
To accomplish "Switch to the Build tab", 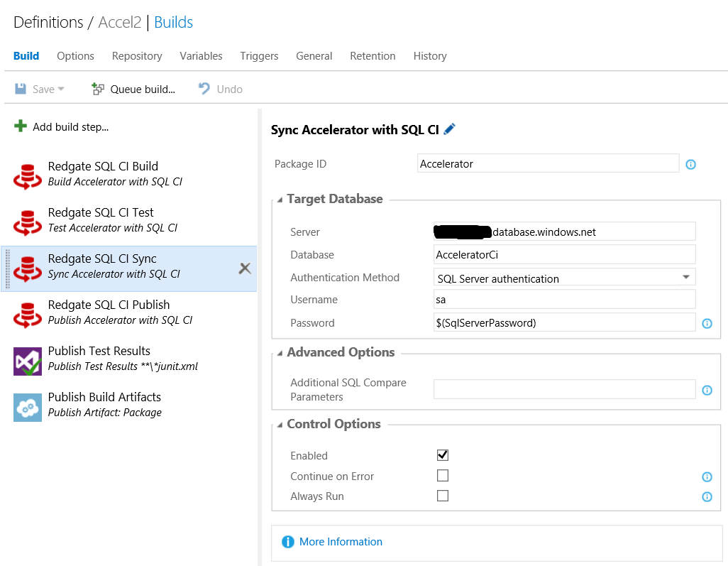I will click(26, 56).
